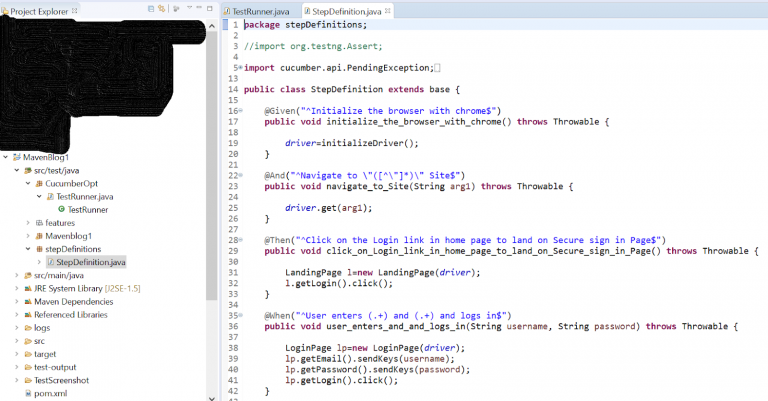
Task: Collapse the stepDefinitions package
Action: tap(28, 249)
